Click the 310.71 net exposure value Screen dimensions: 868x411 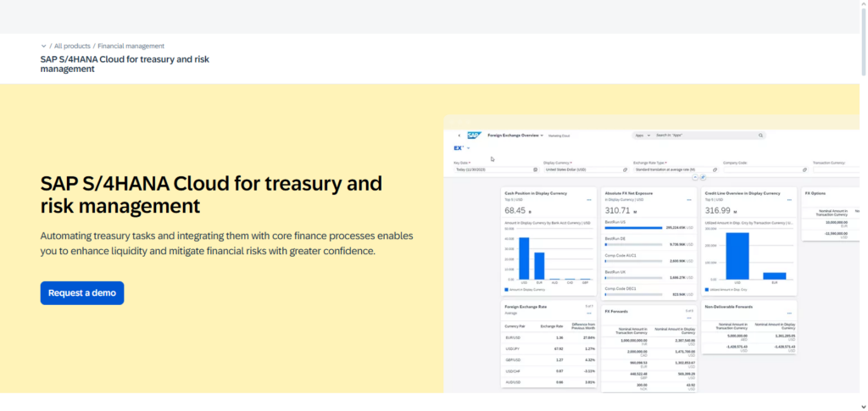618,210
